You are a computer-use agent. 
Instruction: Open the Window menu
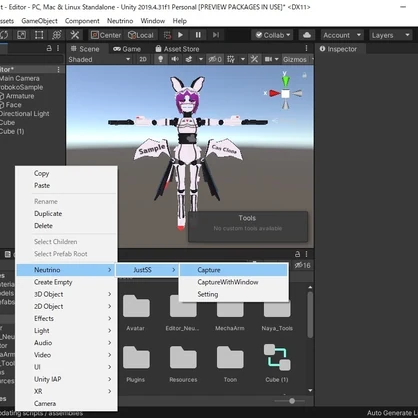pyautogui.click(x=153, y=21)
